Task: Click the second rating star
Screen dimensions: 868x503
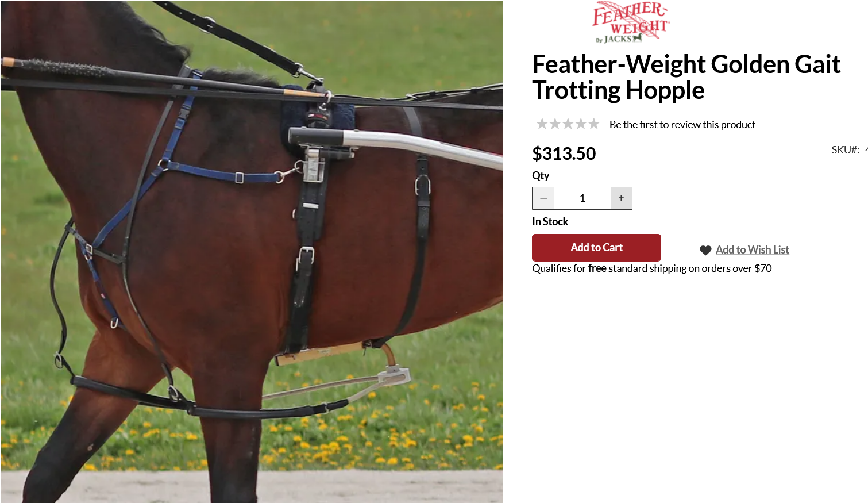Action: (x=555, y=124)
